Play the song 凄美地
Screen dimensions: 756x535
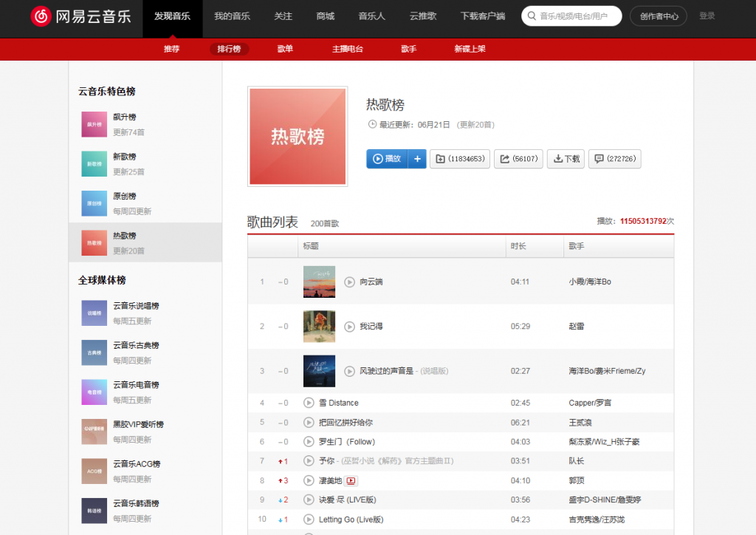[x=309, y=480]
